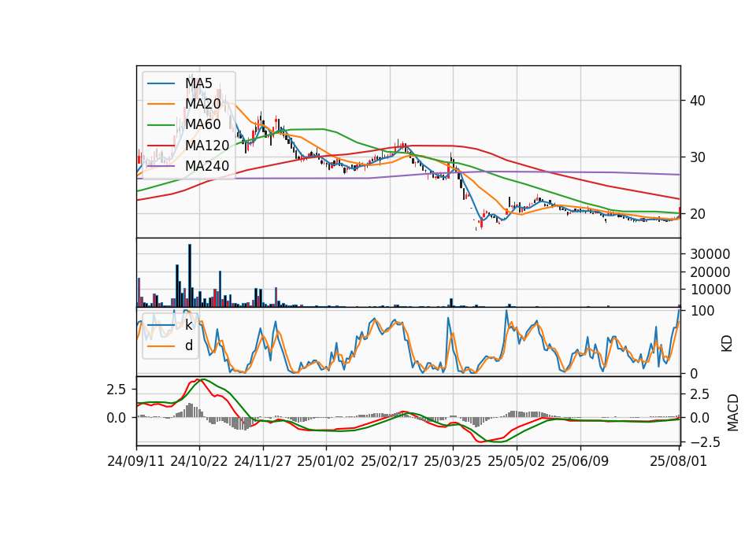This screenshot has width=756, height=543.
Task: Click the volume axis value 30000
Action: (710, 254)
